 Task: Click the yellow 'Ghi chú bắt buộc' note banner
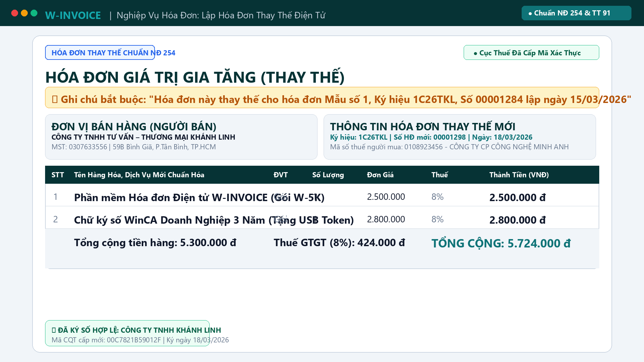(322, 97)
